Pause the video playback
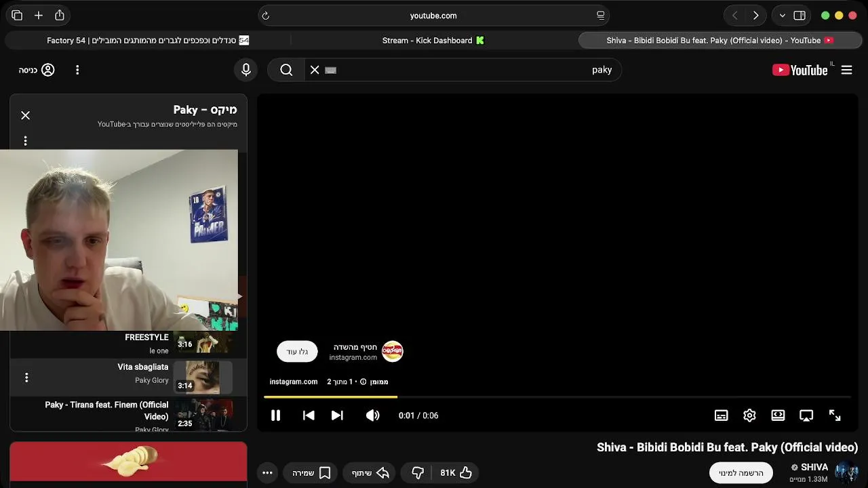The image size is (868, 488). [x=275, y=415]
